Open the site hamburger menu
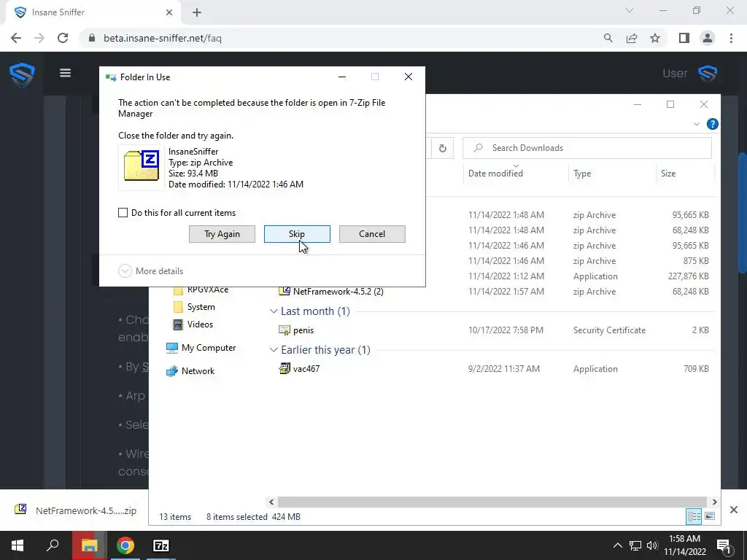The height and width of the screenshot is (560, 747). point(65,73)
